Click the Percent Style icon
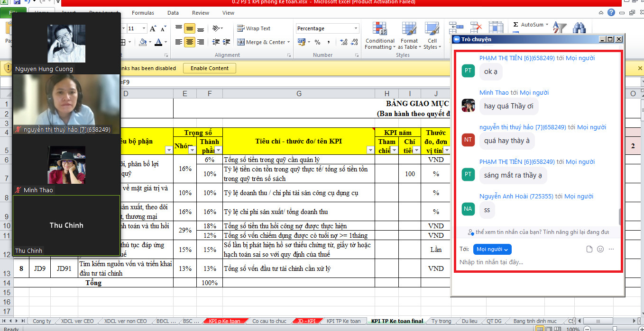Viewport: 644px width, 331px height. 317,42
